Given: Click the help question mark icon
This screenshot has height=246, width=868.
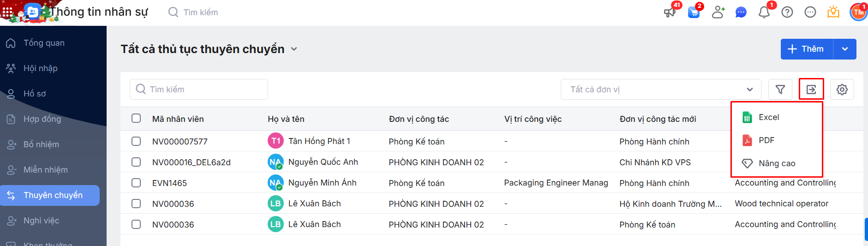Looking at the screenshot, I should [787, 12].
